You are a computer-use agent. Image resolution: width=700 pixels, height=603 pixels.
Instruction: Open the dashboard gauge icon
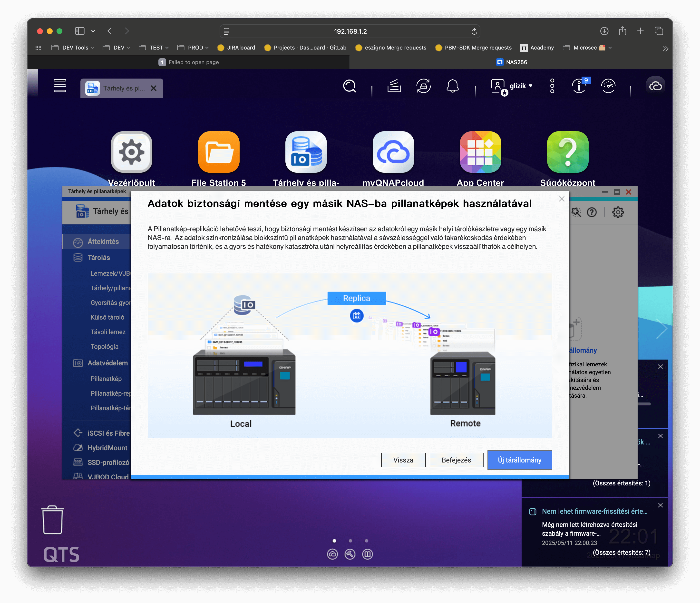tap(608, 86)
